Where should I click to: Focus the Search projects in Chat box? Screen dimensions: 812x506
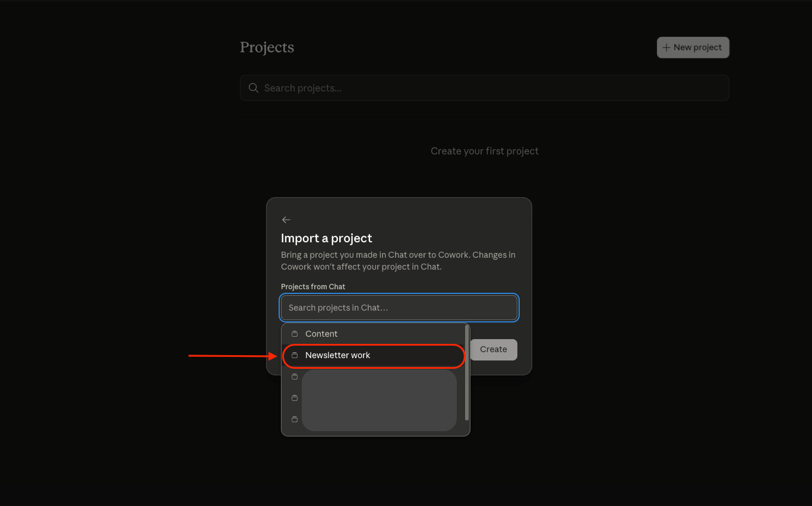click(399, 308)
